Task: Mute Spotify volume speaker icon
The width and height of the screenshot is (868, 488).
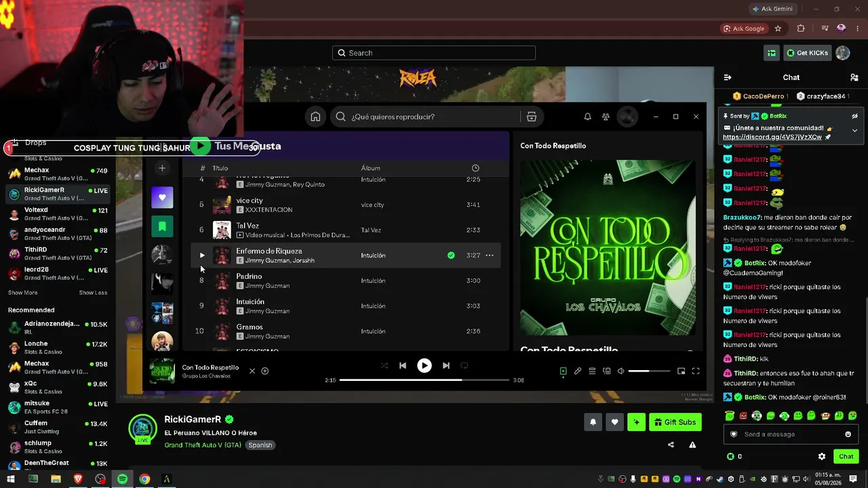Action: 620,371
